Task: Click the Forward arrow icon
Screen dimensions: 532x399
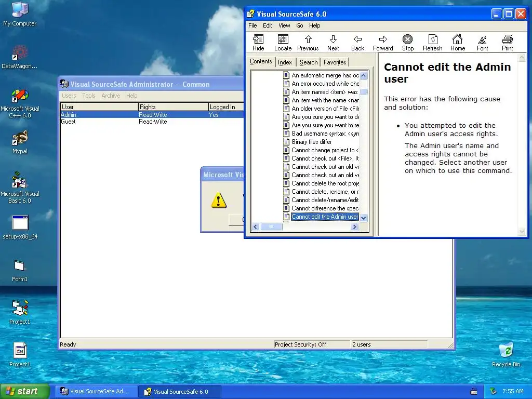Action: tap(383, 43)
